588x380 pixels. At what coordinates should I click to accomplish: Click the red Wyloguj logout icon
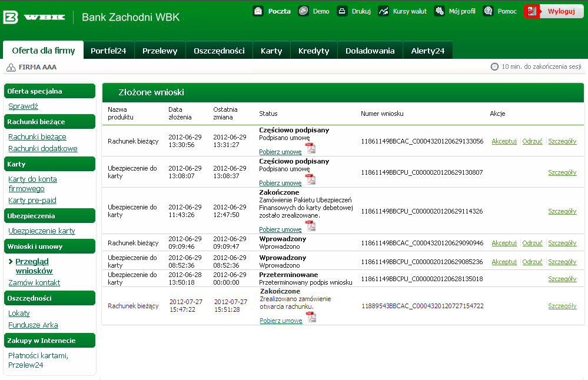(x=531, y=11)
